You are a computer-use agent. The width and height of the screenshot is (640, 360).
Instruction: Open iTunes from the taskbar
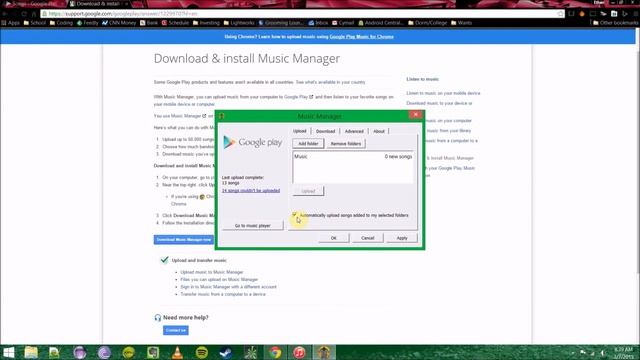pyautogui.click(x=299, y=353)
